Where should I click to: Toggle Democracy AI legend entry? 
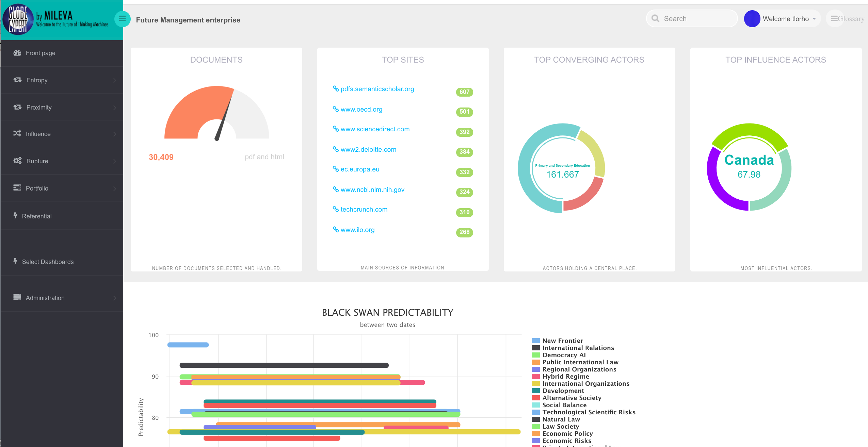pos(564,355)
